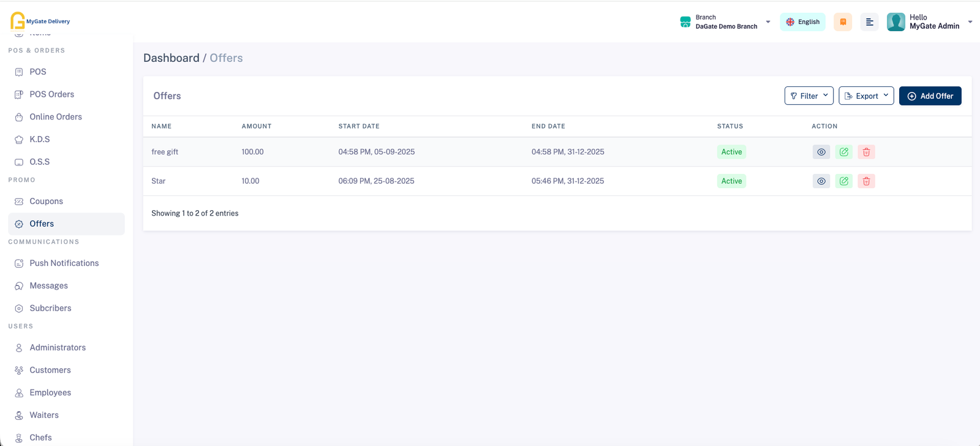This screenshot has width=980, height=446.
Task: Open Push Notifications menu item
Action: coord(64,263)
